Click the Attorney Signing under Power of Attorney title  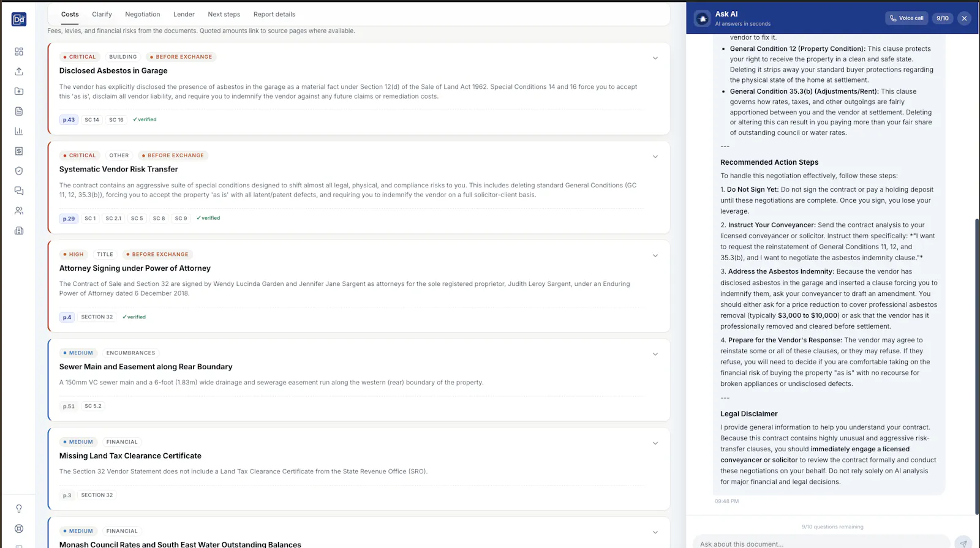pos(135,268)
